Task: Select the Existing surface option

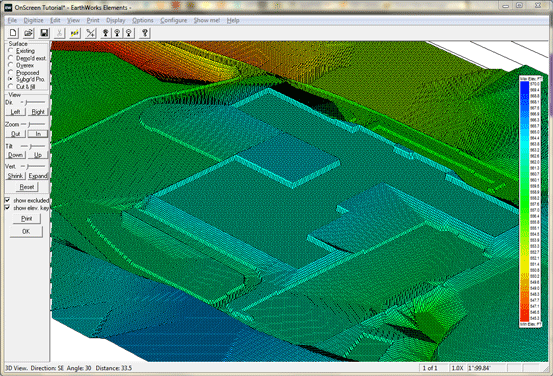Action: click(x=22, y=51)
